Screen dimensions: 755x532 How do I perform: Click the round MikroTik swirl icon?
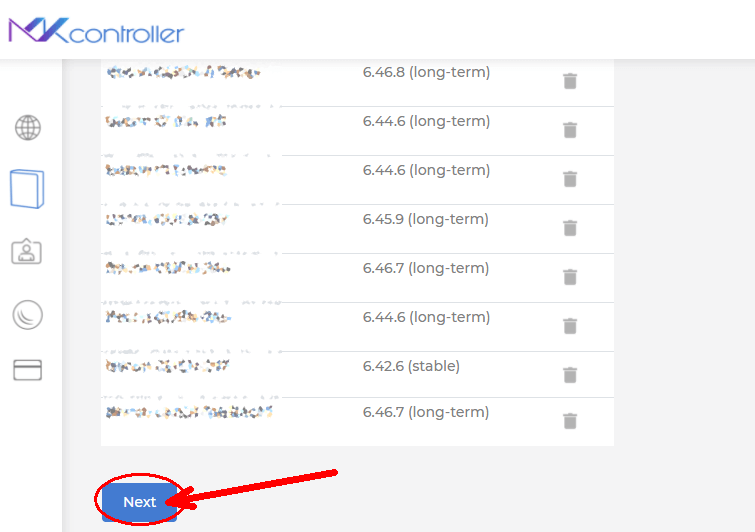[x=27, y=315]
